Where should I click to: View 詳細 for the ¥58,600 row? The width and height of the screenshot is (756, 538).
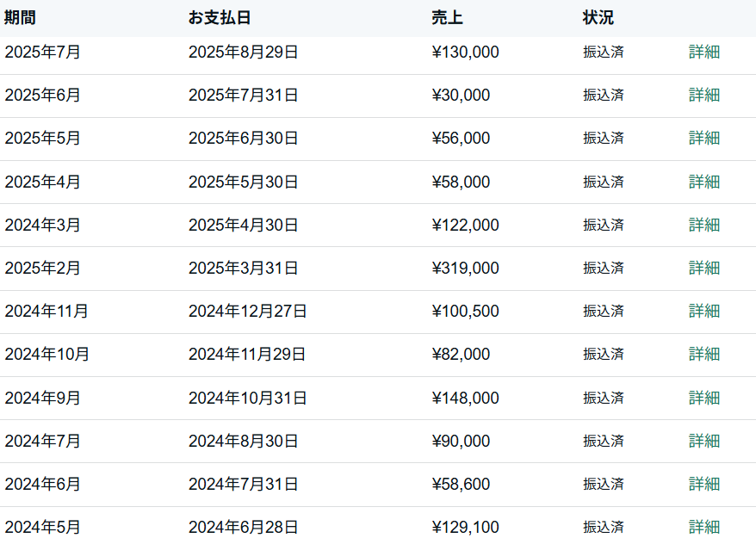(x=703, y=484)
